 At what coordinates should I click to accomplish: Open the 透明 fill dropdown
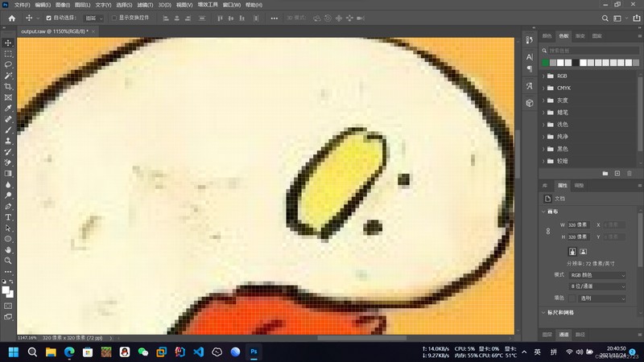coord(602,298)
